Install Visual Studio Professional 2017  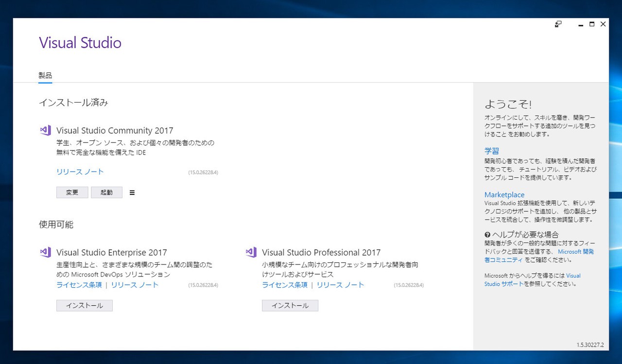pos(290,305)
